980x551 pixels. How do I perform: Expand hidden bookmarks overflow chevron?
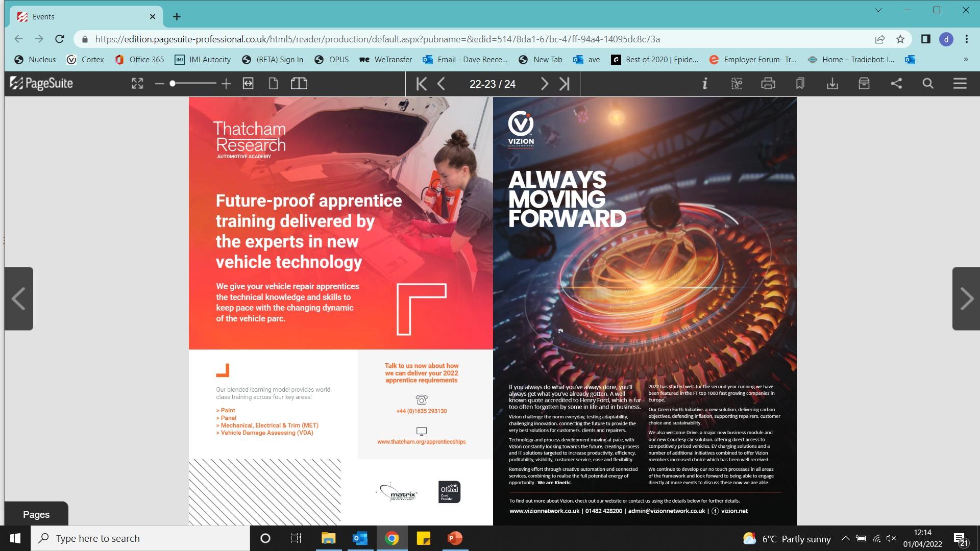tap(966, 60)
